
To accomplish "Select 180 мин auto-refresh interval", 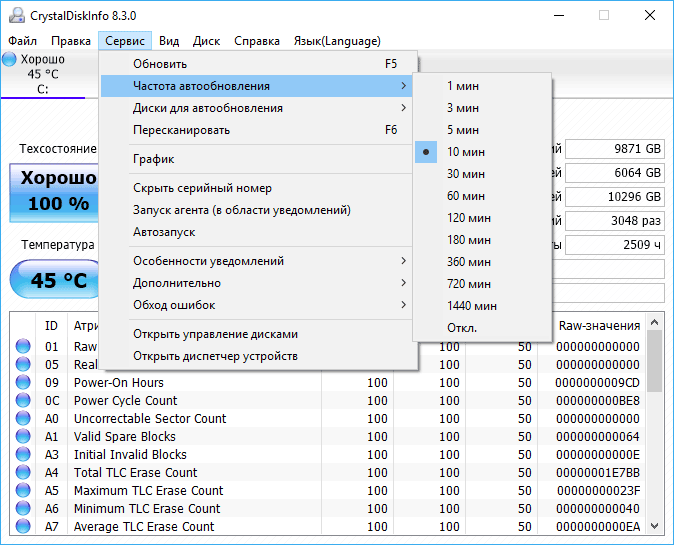I will click(482, 239).
